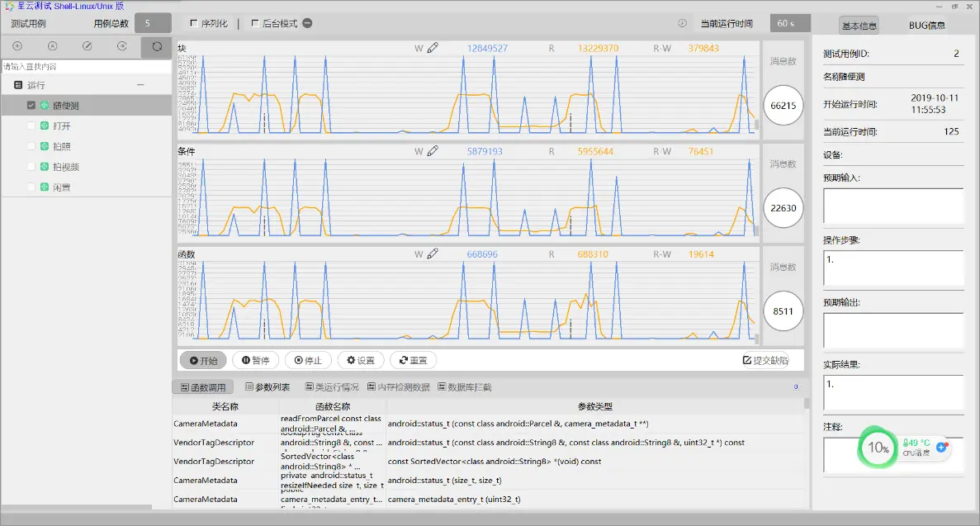Image resolution: width=980 pixels, height=526 pixels.
Task: Uncheck the 随便测 test case checkbox
Action: tap(31, 105)
